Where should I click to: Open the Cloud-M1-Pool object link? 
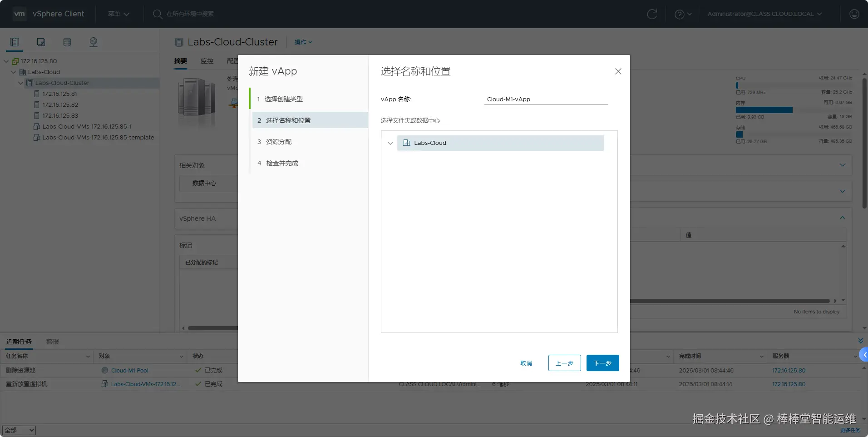(130, 371)
